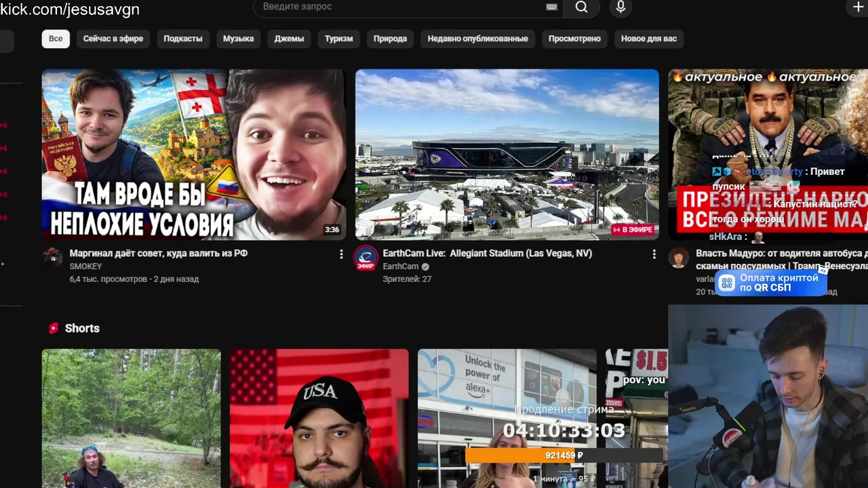Open EarthCam channel avatar
Image resolution: width=868 pixels, height=488 pixels.
[366, 258]
